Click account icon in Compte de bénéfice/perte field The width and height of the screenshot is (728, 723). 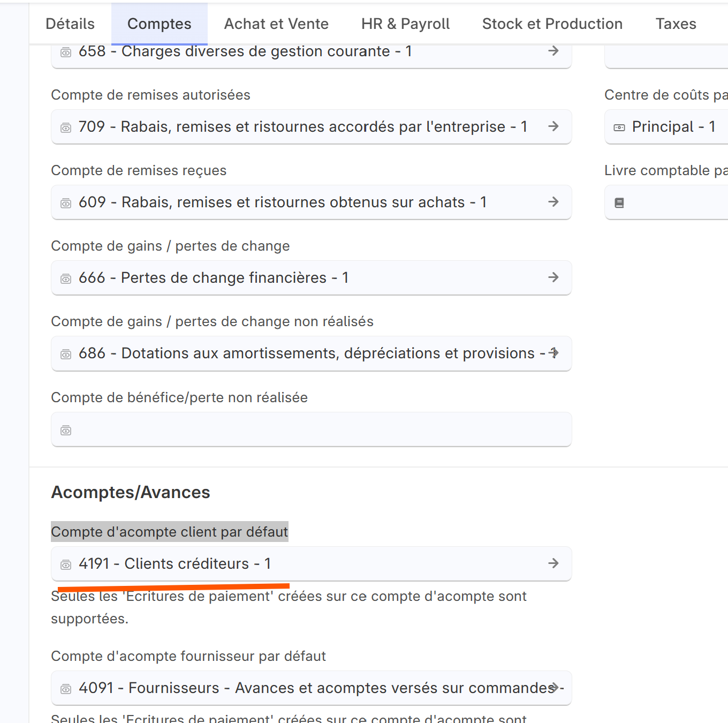[x=66, y=431]
